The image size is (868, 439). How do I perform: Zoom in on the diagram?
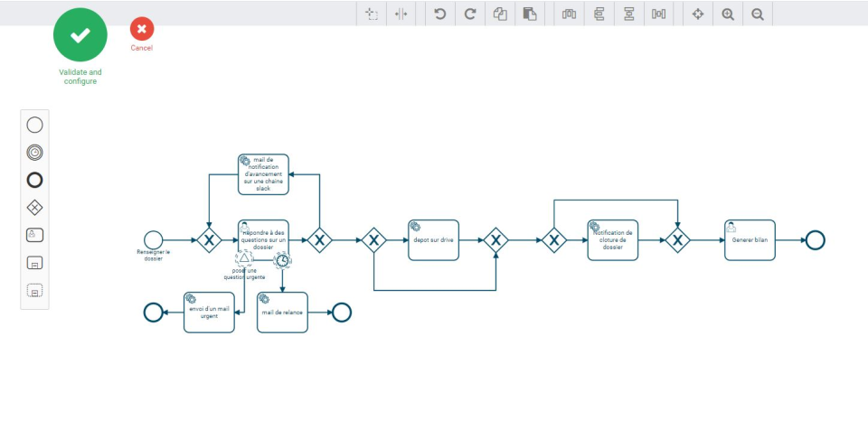click(x=728, y=14)
